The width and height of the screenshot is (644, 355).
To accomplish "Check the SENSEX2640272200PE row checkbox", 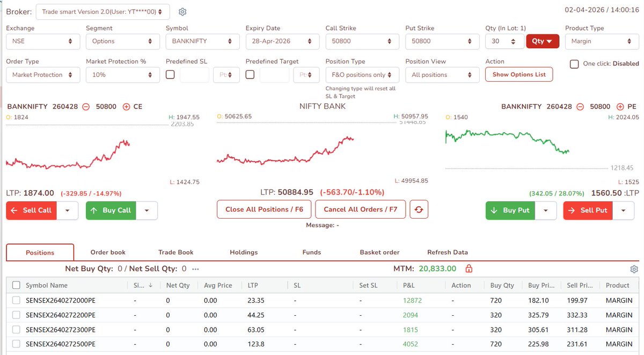I will click(x=16, y=315).
